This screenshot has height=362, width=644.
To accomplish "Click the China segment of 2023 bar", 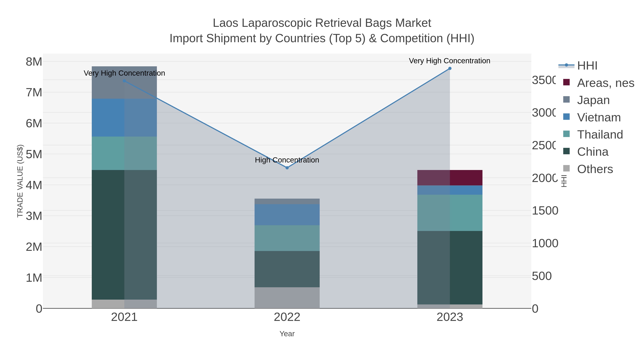I will (x=450, y=268).
